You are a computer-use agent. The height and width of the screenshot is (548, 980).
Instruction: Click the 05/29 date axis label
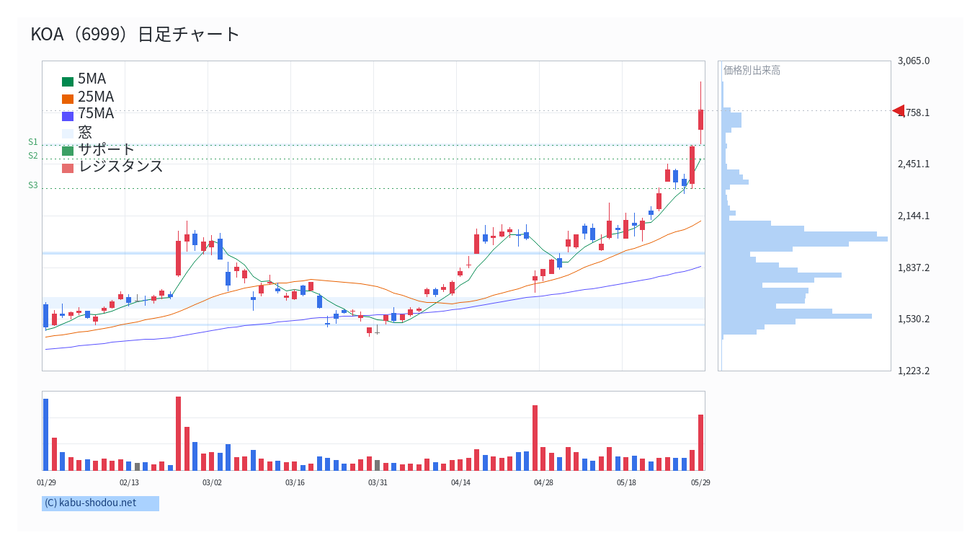[700, 482]
